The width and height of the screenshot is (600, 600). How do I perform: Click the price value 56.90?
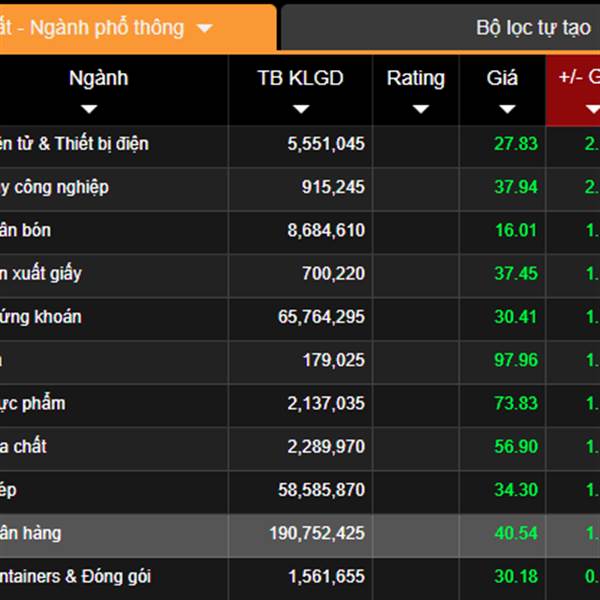[516, 447]
